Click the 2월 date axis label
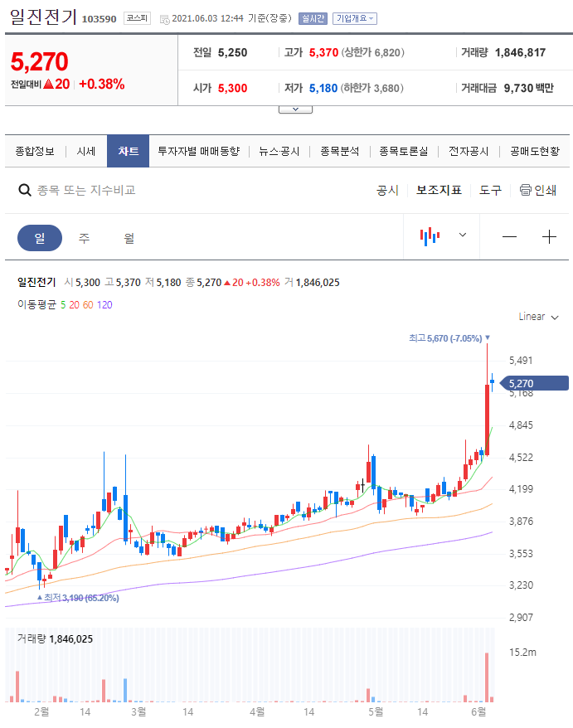Image resolution: width=573 pixels, height=728 pixels. [x=41, y=711]
